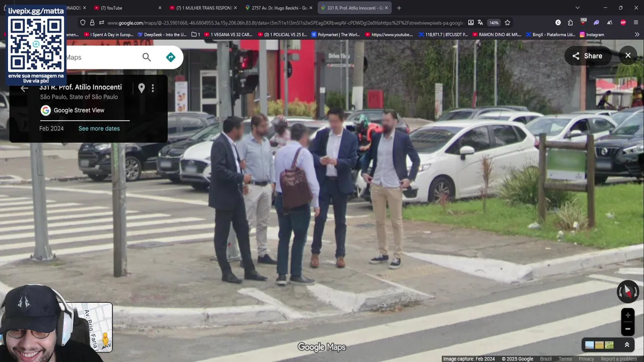Open the list all tabs chevron

[x=578, y=8]
